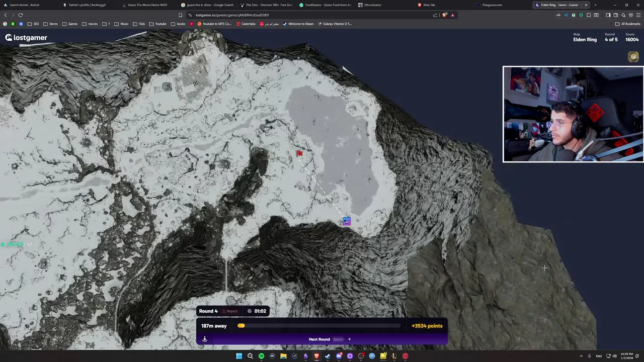This screenshot has width=644, height=362.
Task: Click the download icon in result bar
Action: 205,339
